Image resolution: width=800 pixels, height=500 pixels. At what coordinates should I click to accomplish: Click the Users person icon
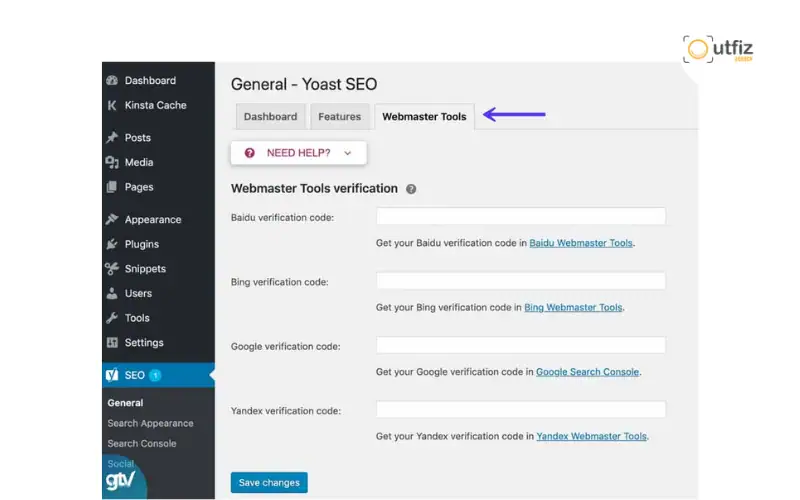click(x=112, y=293)
